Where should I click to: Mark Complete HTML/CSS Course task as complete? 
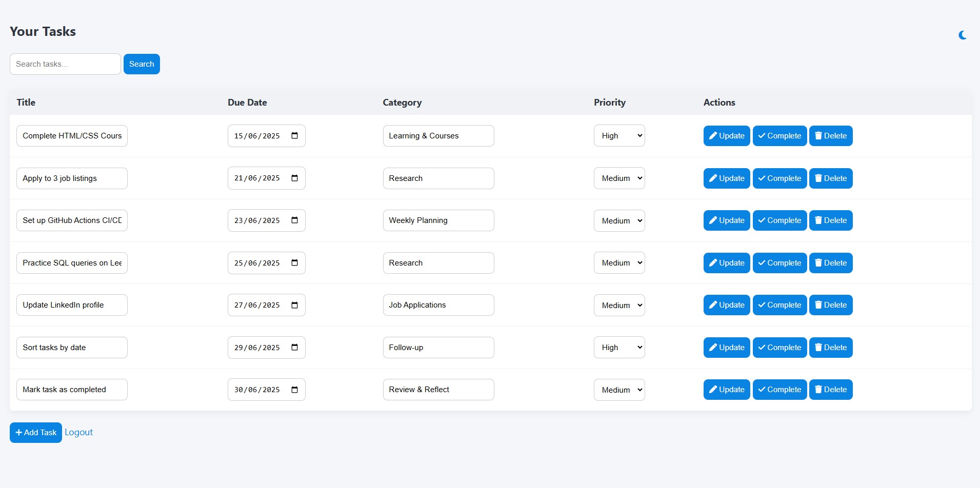pos(779,136)
